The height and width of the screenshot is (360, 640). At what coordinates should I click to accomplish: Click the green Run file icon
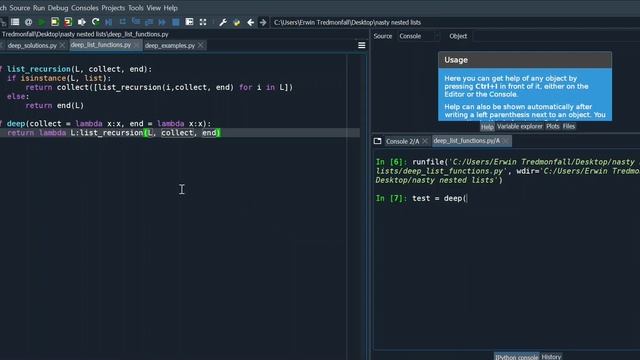(42, 22)
